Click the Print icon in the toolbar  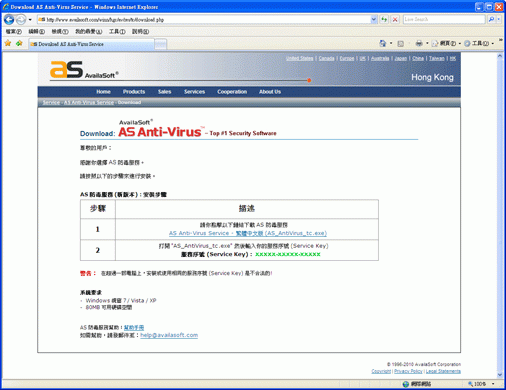click(419, 43)
